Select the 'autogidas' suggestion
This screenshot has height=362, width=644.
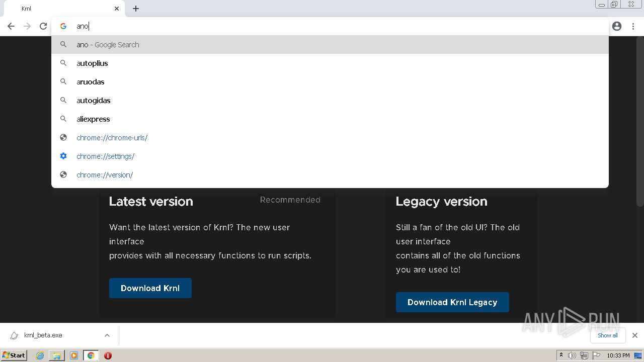[330, 100]
